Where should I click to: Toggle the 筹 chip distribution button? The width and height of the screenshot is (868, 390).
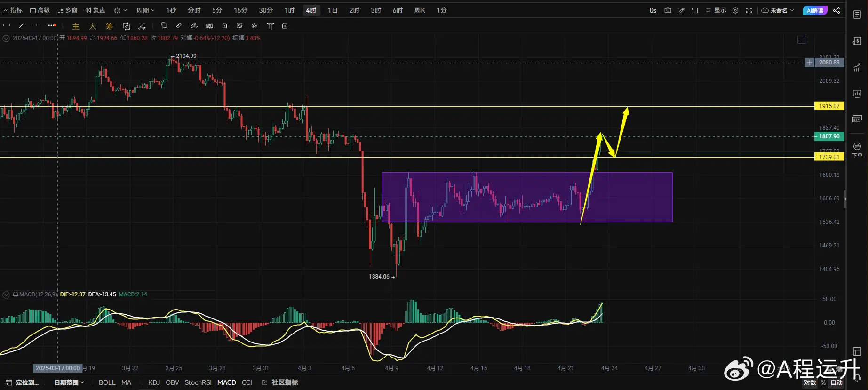[x=110, y=26]
